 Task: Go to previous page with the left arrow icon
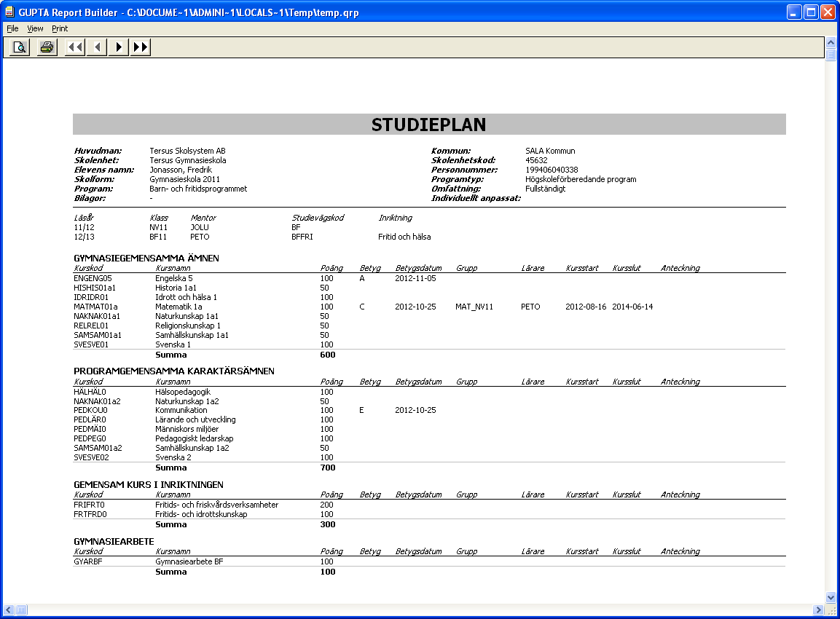point(97,47)
